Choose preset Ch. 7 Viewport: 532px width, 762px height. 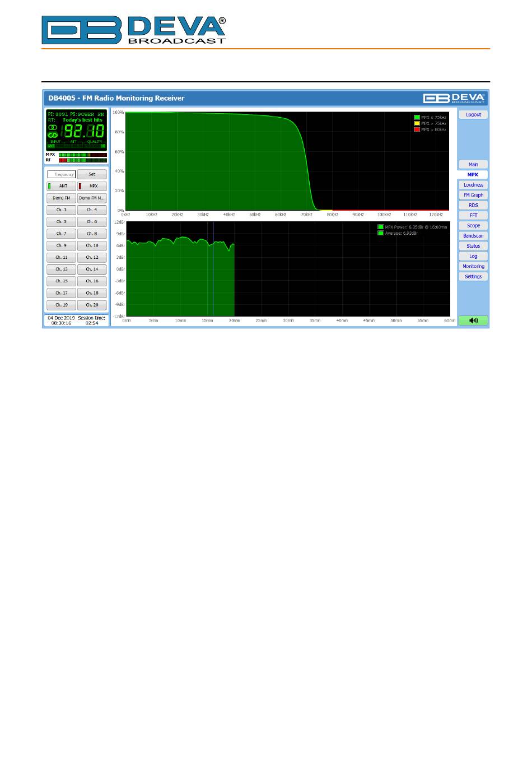point(61,234)
